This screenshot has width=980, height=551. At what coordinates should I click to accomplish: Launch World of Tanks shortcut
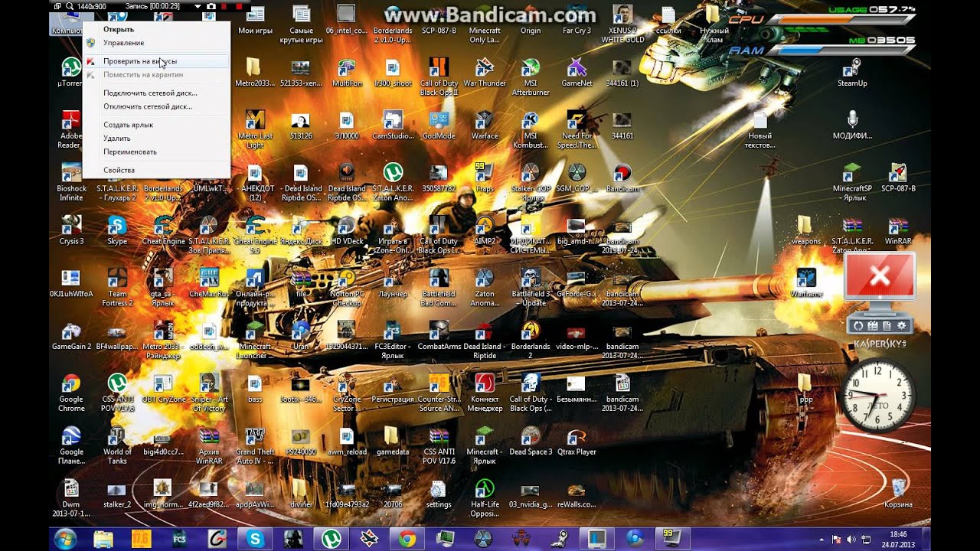[116, 445]
